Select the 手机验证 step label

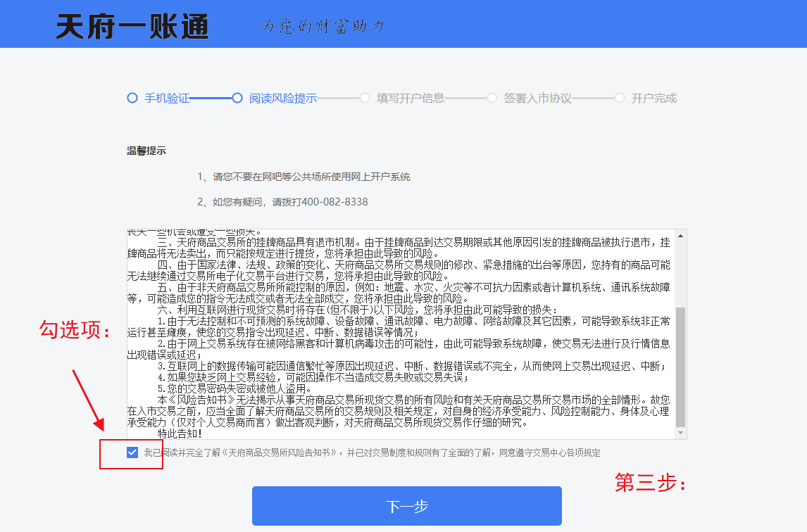[x=167, y=99]
